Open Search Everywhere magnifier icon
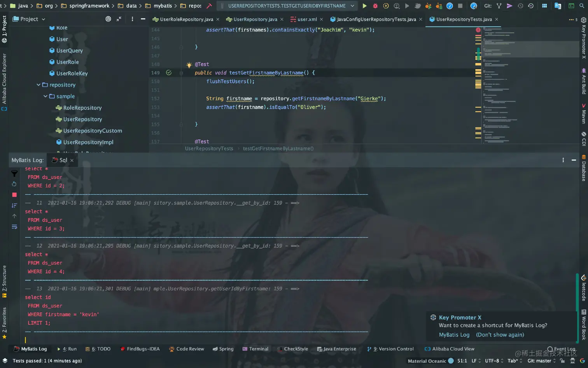 pos(582,6)
